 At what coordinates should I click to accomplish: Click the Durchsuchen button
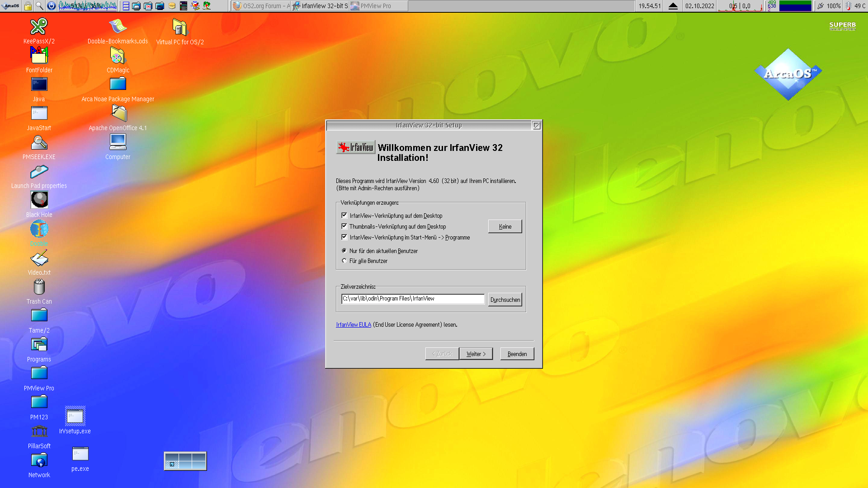(x=505, y=300)
